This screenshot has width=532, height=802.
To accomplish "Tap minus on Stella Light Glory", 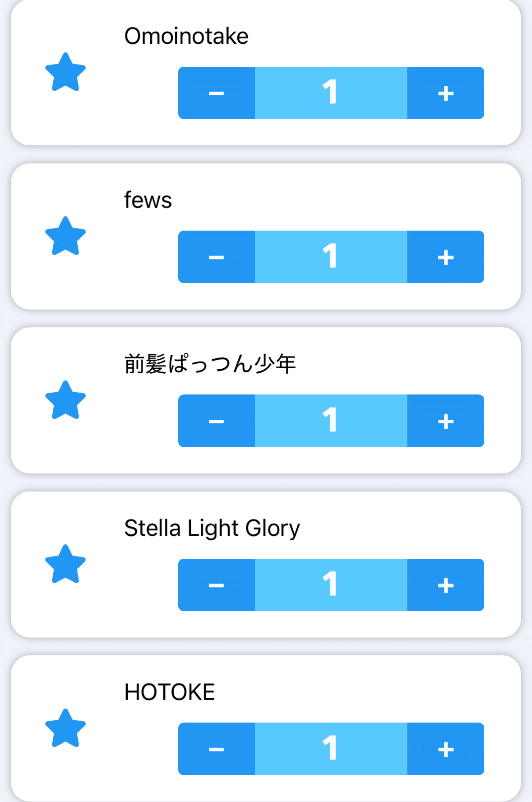I will tap(217, 585).
